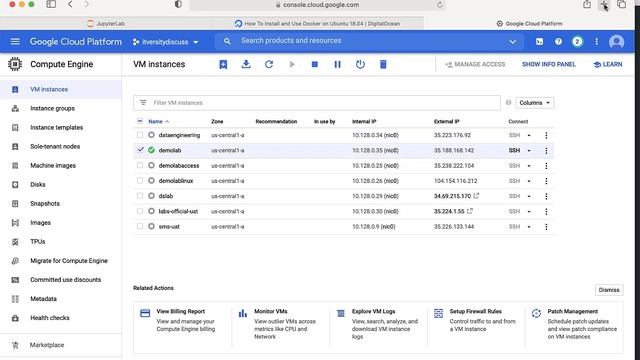Viewport: 640px width, 360px height.
Task: Check the dslab instance checkbox
Action: point(140,196)
